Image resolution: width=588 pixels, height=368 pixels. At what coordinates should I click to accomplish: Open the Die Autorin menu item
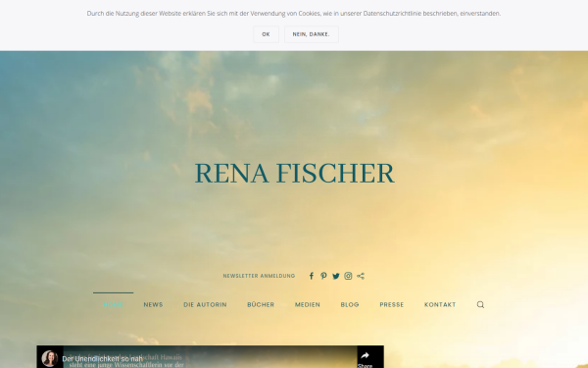[x=205, y=304]
